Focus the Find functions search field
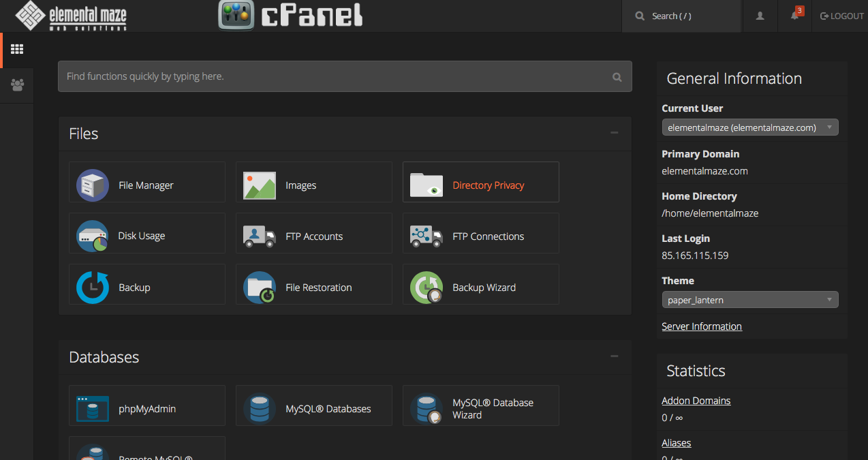The image size is (868, 460). click(334, 76)
